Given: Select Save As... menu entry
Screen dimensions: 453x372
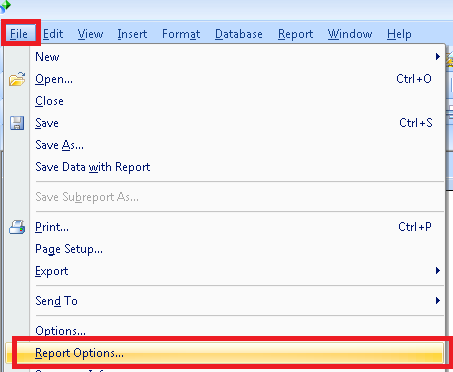Looking at the screenshot, I should click(225, 145).
